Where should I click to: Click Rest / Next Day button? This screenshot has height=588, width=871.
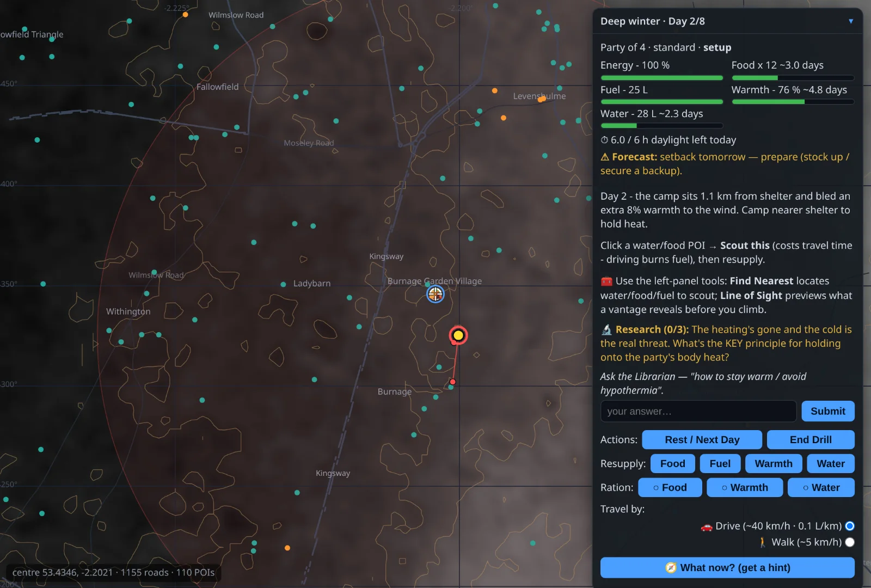(702, 440)
